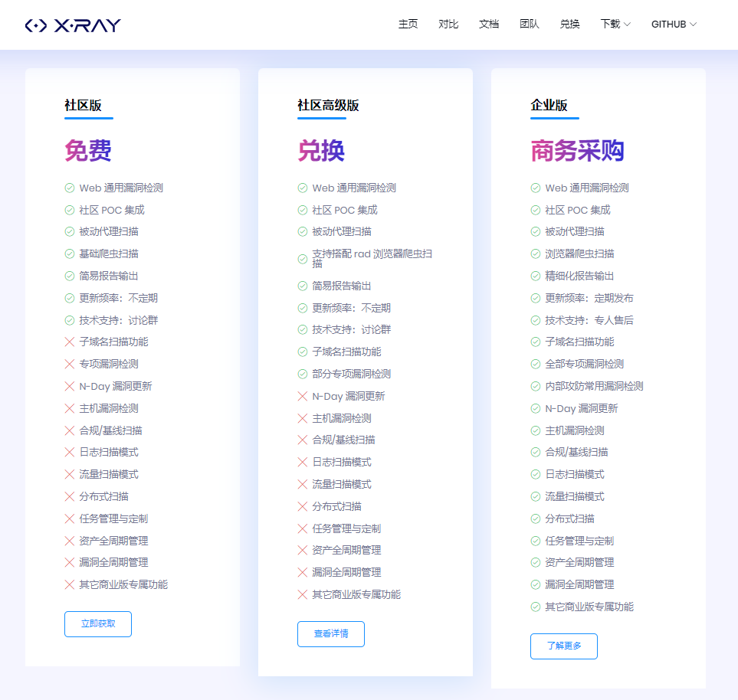Click check icon beside 更新频率：定期发布
This screenshot has width=738, height=700.
coord(536,298)
